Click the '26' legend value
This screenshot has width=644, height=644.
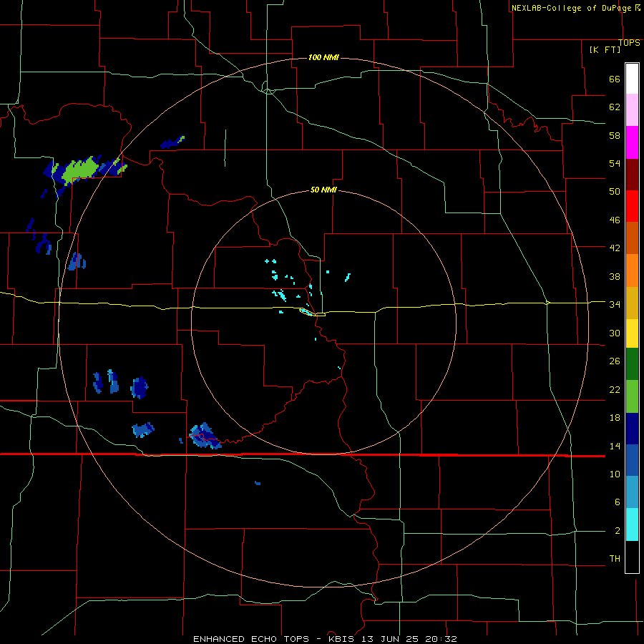click(615, 361)
